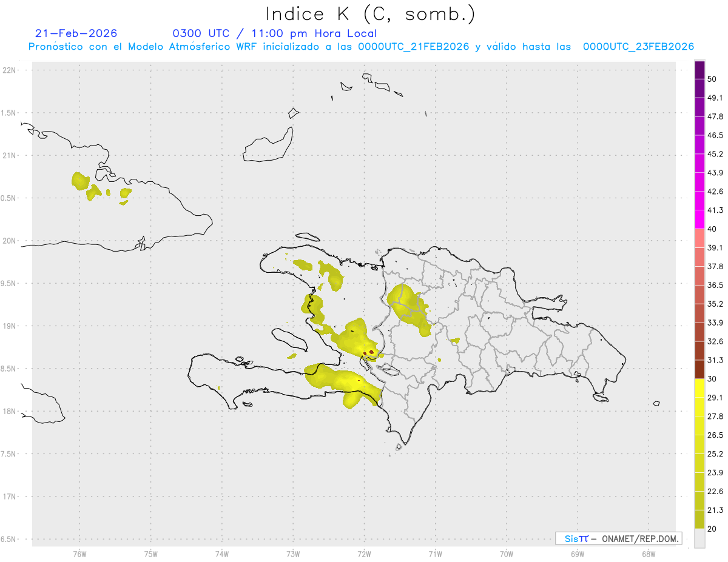This screenshot has width=728, height=562.
Task: Click the '74W' longitude label
Action: pyautogui.click(x=222, y=554)
